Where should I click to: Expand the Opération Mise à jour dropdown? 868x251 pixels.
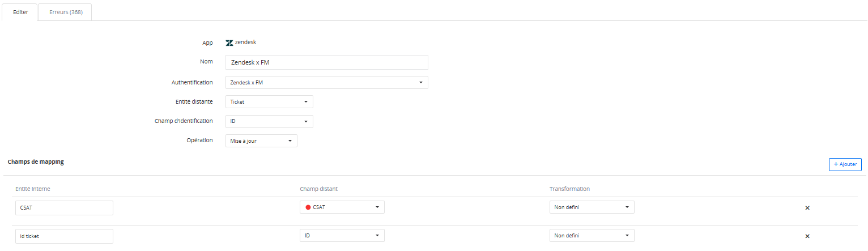tap(261, 141)
